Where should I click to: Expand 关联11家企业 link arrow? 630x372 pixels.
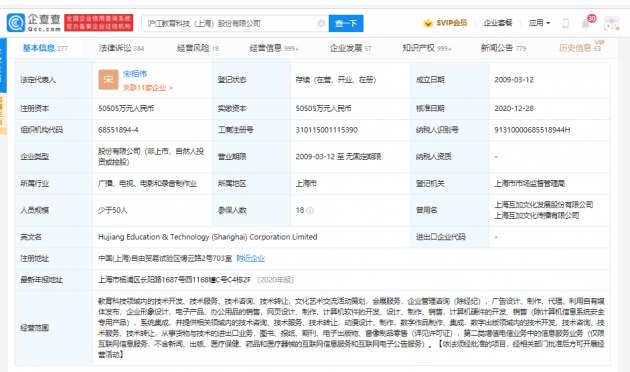[x=171, y=88]
